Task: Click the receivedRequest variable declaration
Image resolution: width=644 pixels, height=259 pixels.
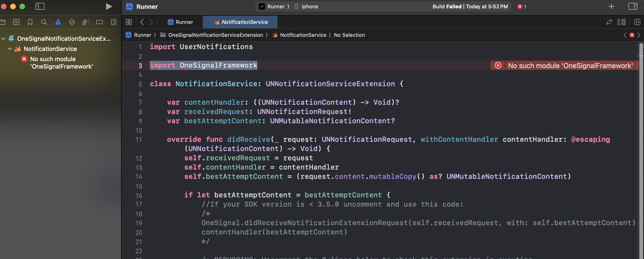Action: [x=216, y=112]
